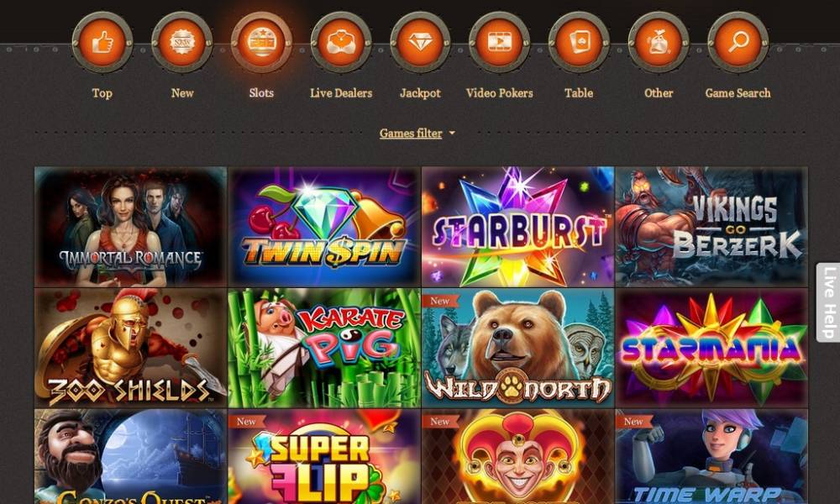Open the Game Search magnifier icon
Viewport: 840px width, 504px height.
click(x=738, y=42)
